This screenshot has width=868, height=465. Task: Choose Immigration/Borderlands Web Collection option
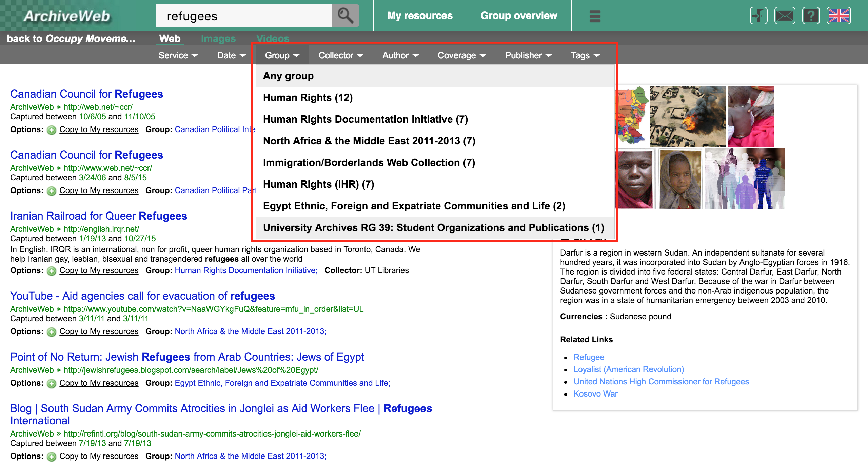click(x=369, y=163)
